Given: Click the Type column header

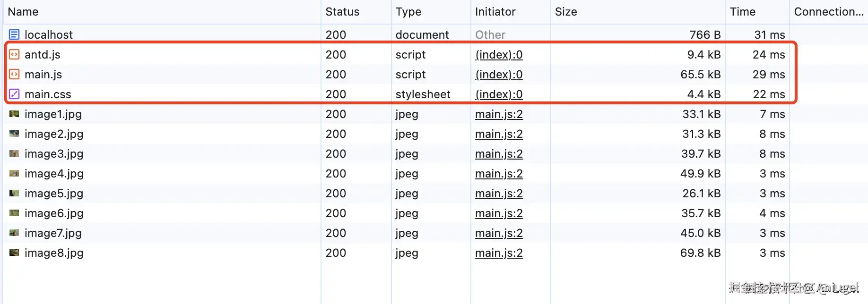Looking at the screenshot, I should pos(408,12).
